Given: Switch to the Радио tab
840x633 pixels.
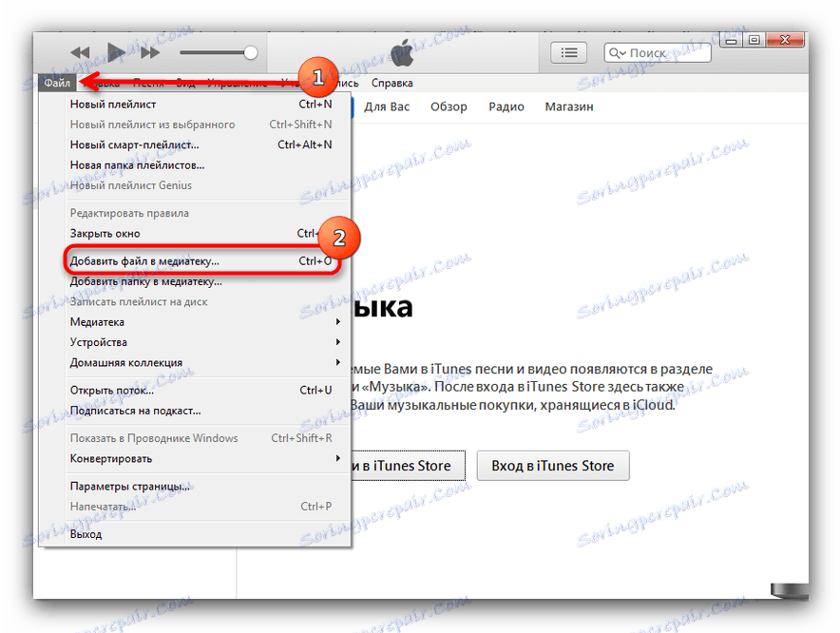Looking at the screenshot, I should point(506,106).
